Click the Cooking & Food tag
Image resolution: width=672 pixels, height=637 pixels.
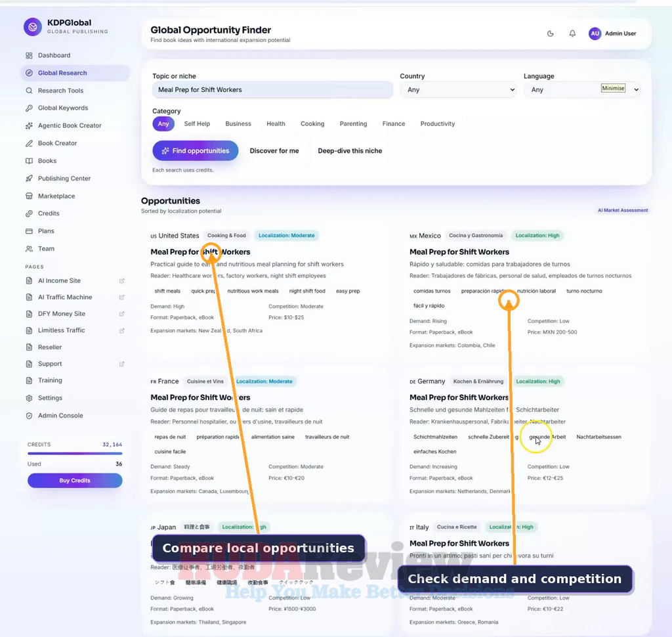(226, 236)
